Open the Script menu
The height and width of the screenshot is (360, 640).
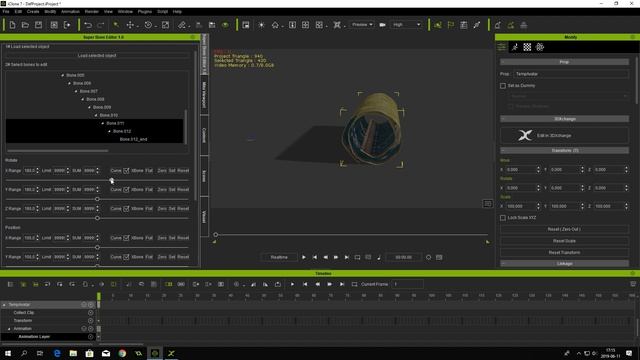162,11
